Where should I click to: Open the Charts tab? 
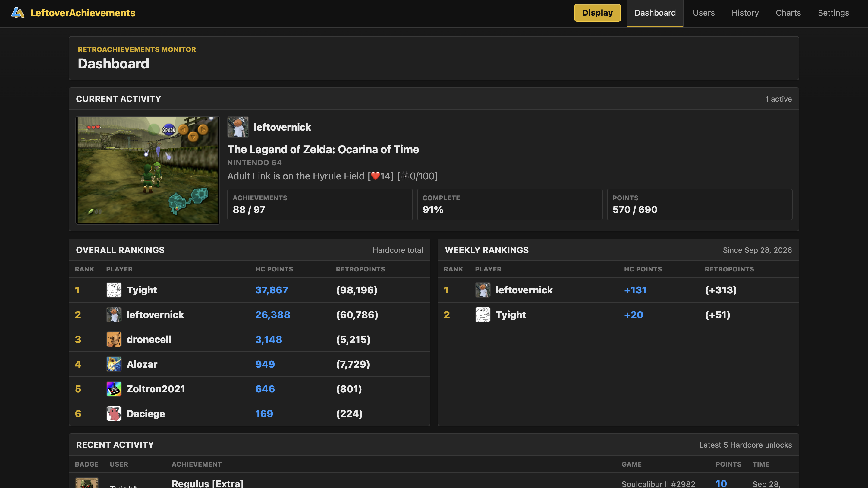coord(788,13)
